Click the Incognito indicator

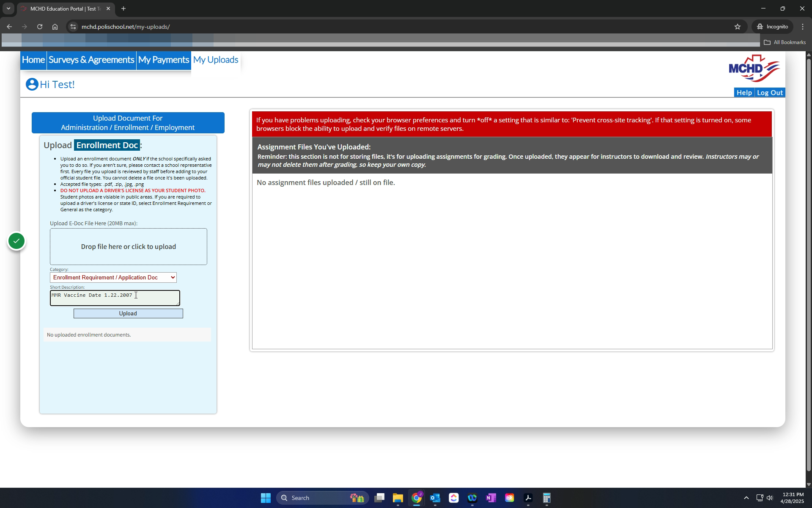[772, 27]
